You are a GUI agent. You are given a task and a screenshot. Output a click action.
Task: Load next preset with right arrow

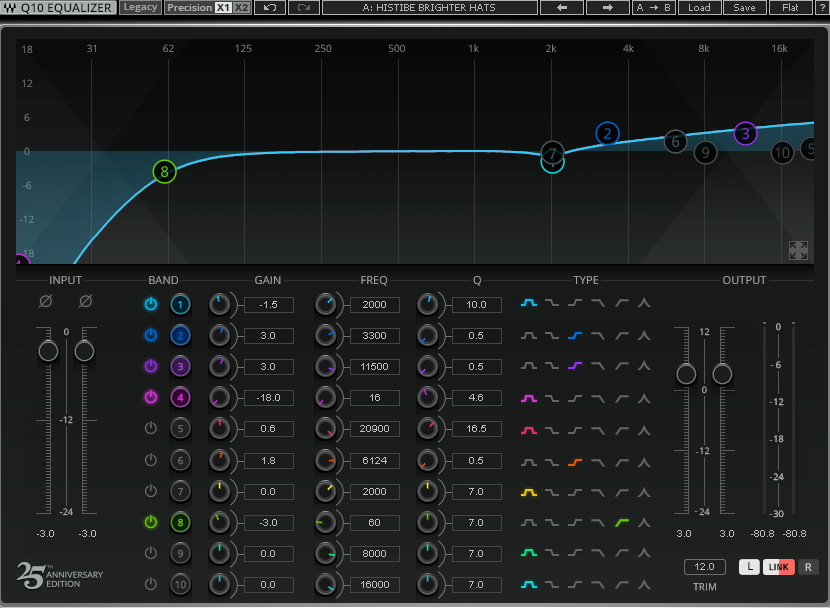click(608, 7)
